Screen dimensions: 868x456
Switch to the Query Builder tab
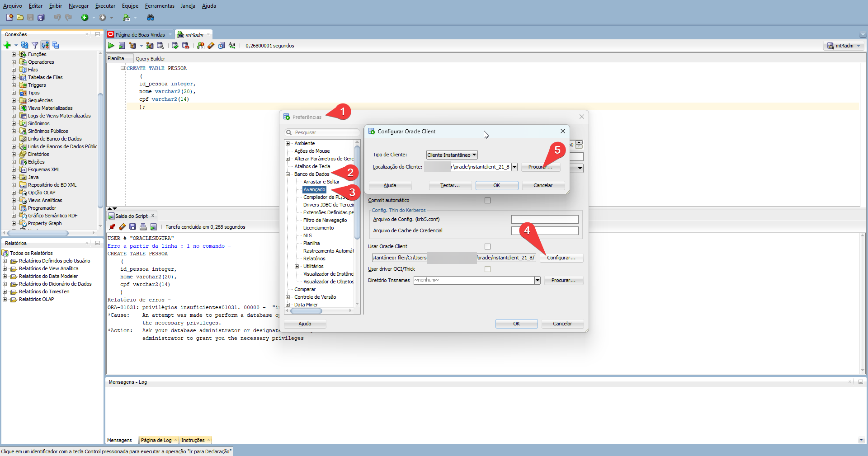click(150, 59)
